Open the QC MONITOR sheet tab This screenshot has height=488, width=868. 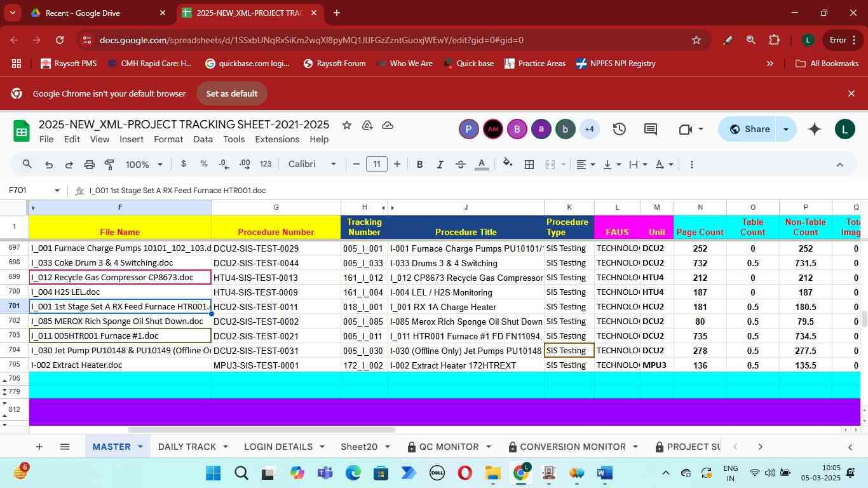click(x=449, y=447)
